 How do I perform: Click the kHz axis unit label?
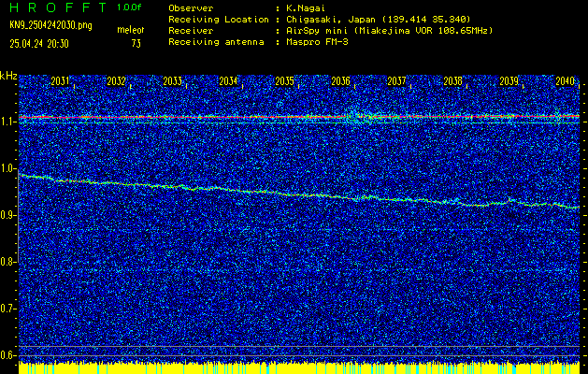click(x=8, y=76)
